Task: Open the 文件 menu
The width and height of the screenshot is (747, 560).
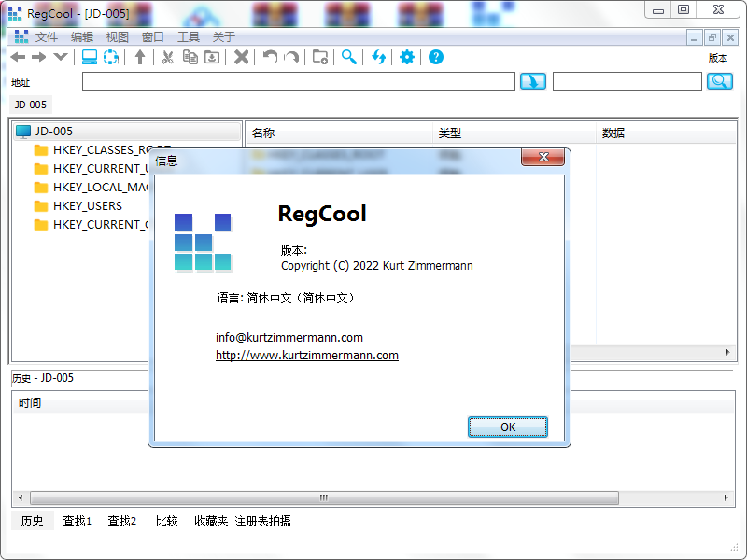Action: click(x=47, y=37)
